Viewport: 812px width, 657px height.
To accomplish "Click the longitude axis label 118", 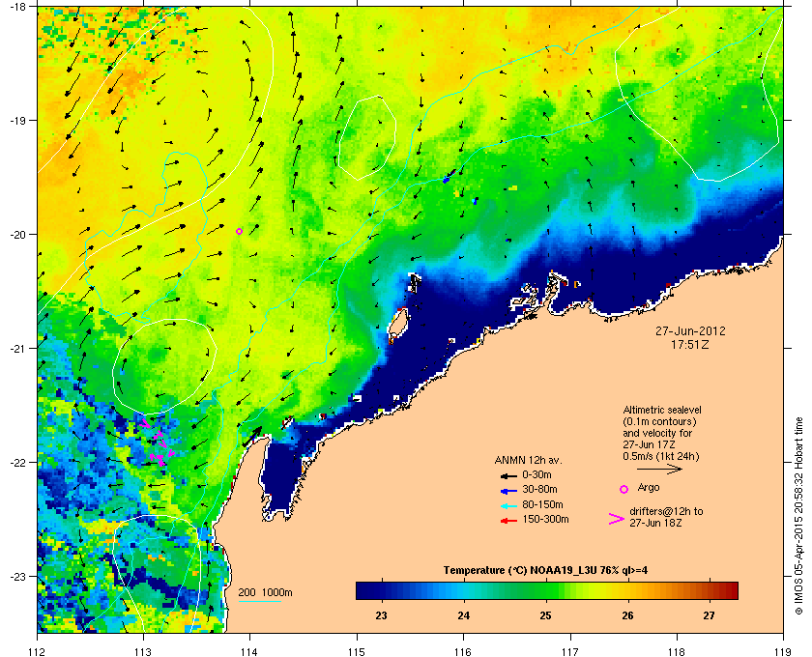I will coord(677,652).
